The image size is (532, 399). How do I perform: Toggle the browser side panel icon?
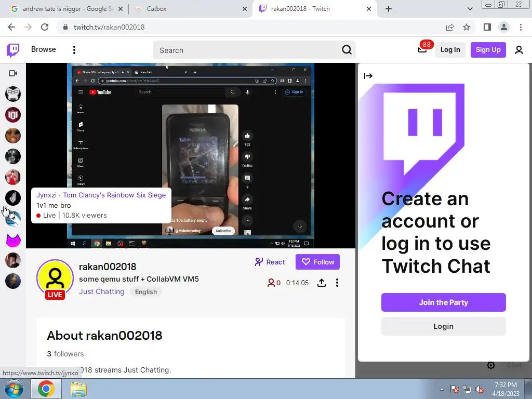(x=487, y=27)
